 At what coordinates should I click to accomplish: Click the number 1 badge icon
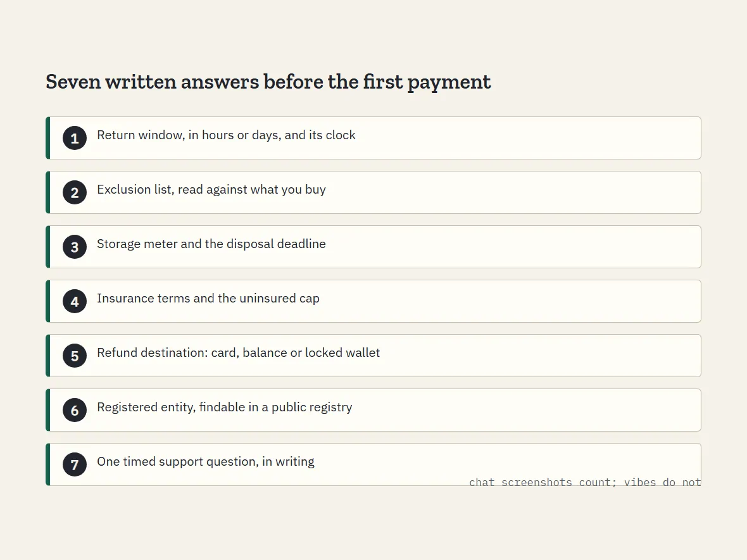point(75,138)
